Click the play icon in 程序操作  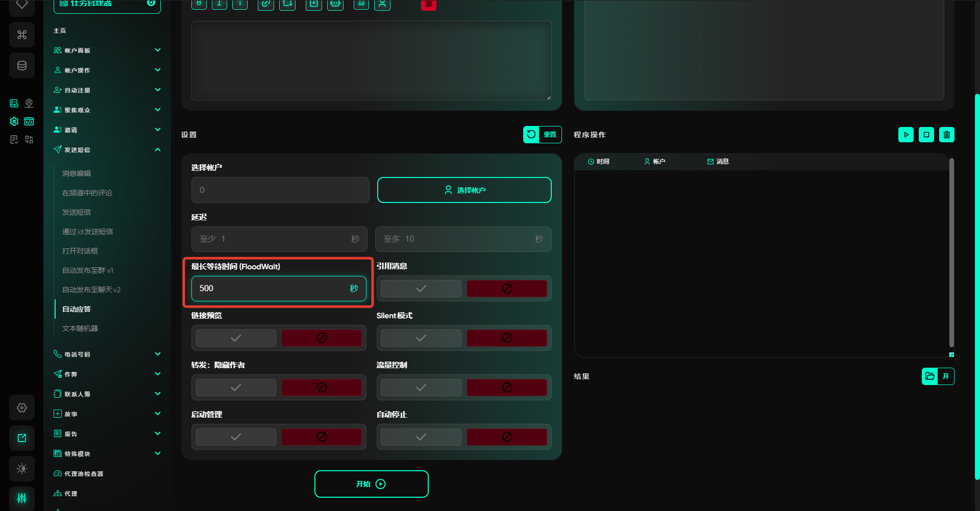point(905,135)
